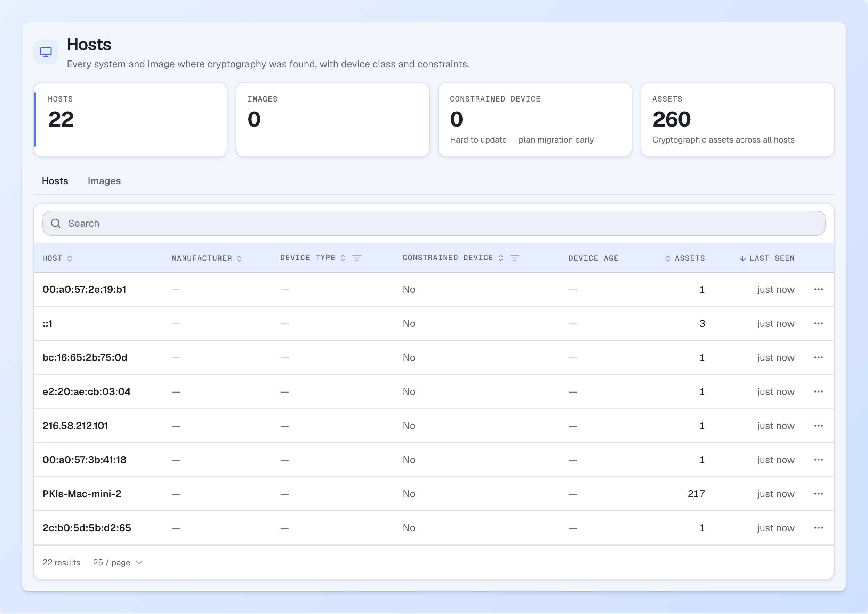This screenshot has width=868, height=614.
Task: Open host 2c:b0:5d:5b:d2:65
Action: pyautogui.click(x=87, y=528)
